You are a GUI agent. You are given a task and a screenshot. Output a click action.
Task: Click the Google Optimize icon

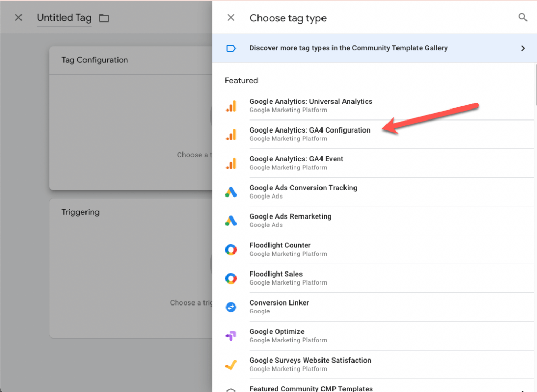point(231,335)
